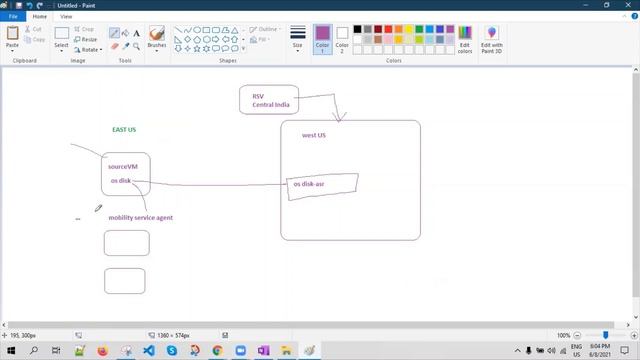Click the Select rectangle icon
The height and width of the screenshot is (360, 640).
(62, 33)
